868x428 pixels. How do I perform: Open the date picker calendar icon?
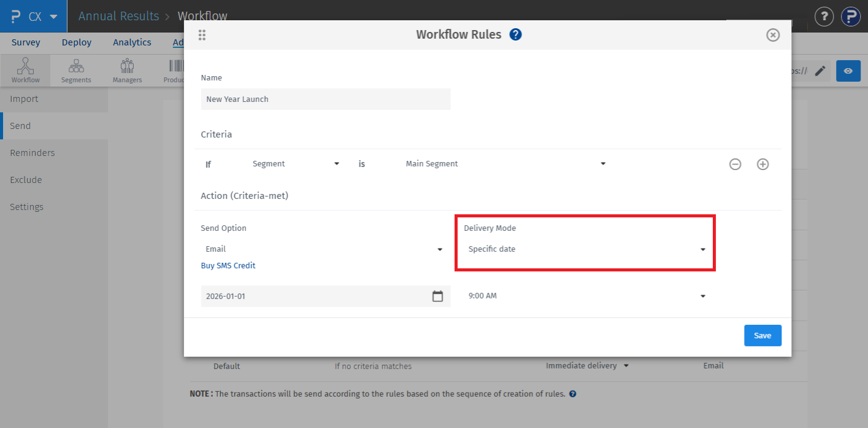pos(437,295)
